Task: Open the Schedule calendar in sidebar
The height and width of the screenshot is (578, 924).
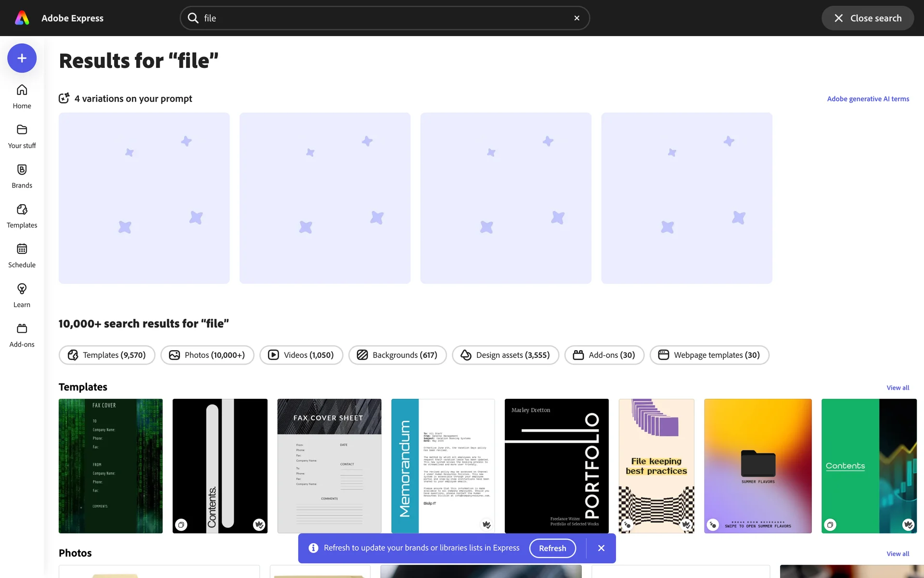Action: click(x=22, y=255)
